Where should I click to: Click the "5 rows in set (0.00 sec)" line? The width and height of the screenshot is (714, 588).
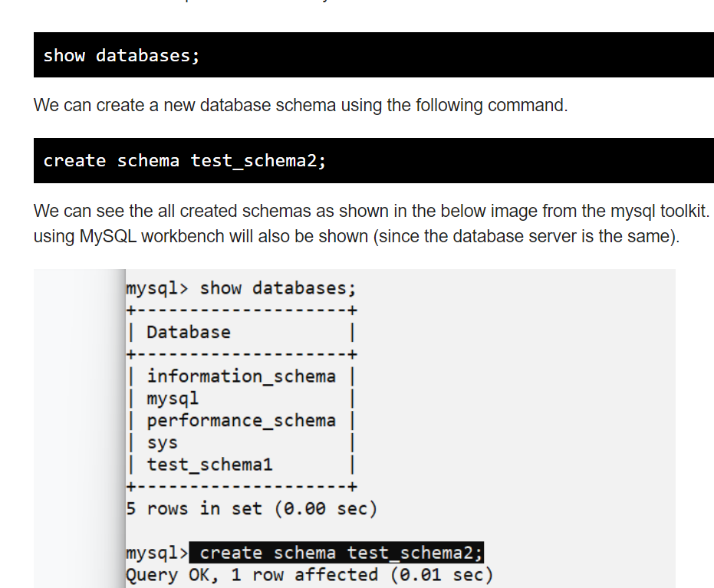[x=251, y=508]
